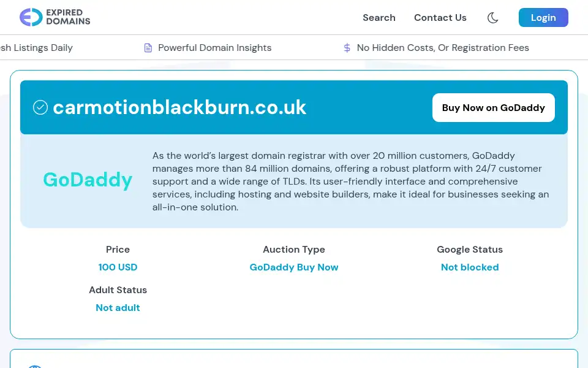Click No Hidden Costs, Or Registration Fees text
588x368 pixels.
(442, 48)
